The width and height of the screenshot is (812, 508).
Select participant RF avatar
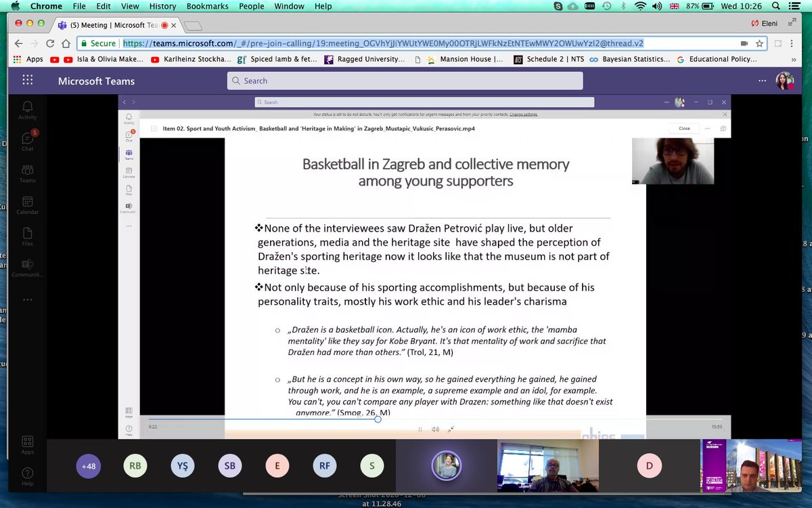click(x=325, y=466)
